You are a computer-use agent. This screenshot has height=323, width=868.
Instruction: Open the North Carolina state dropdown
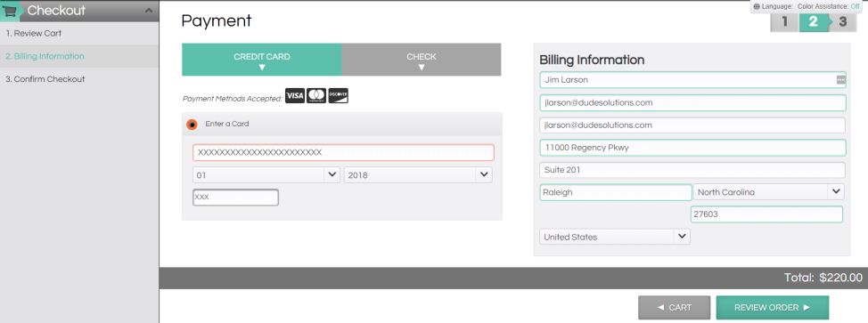[x=768, y=192]
